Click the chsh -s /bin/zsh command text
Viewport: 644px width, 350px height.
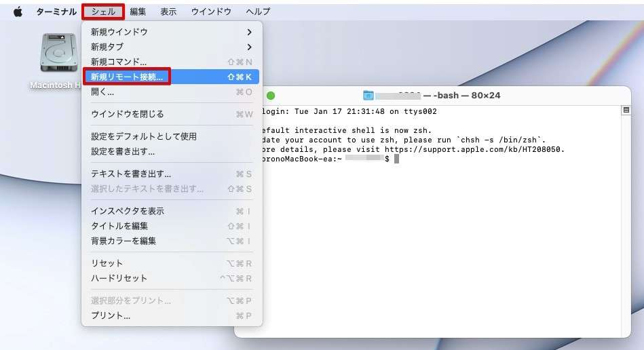point(499,140)
